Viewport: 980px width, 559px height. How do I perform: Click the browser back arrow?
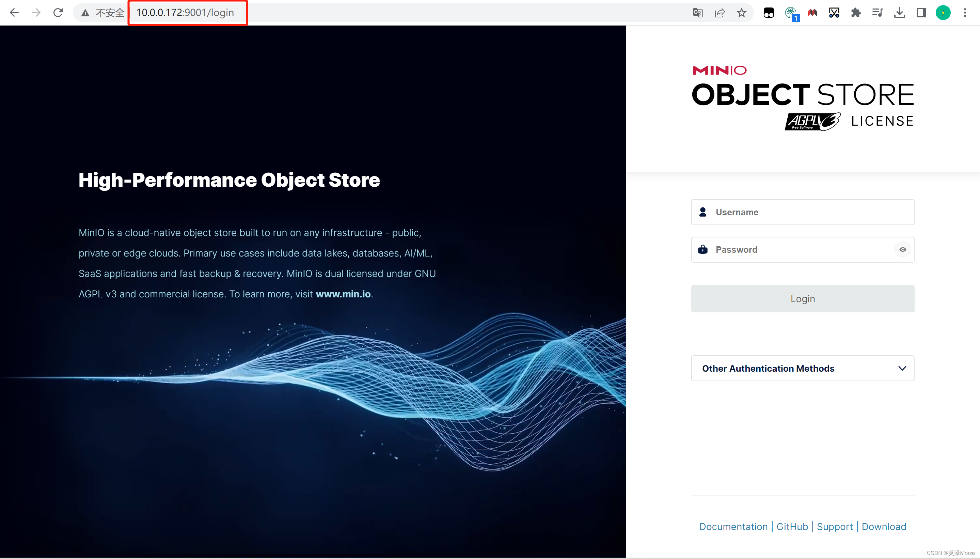pos(14,13)
